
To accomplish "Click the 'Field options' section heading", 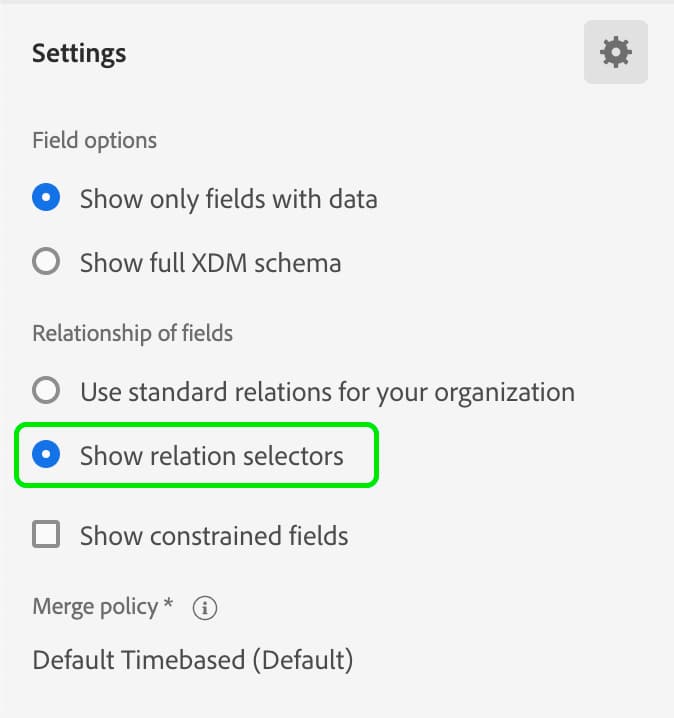I will pos(94,140).
